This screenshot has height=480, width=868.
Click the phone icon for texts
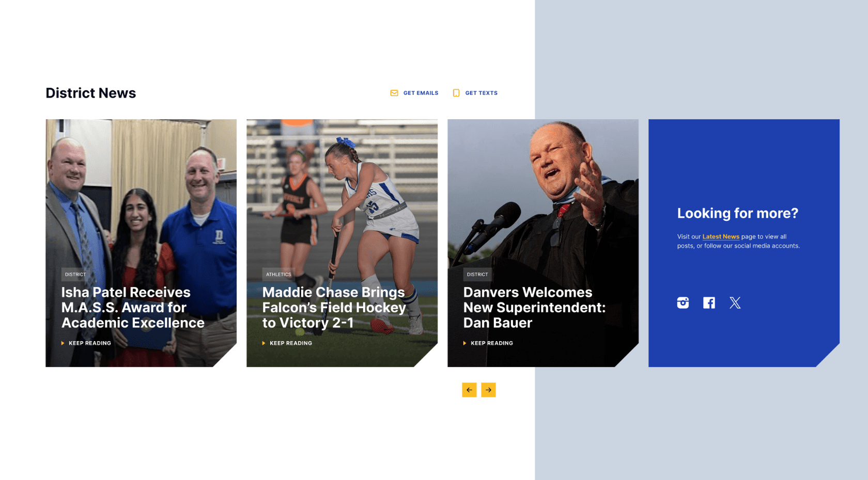[456, 93]
